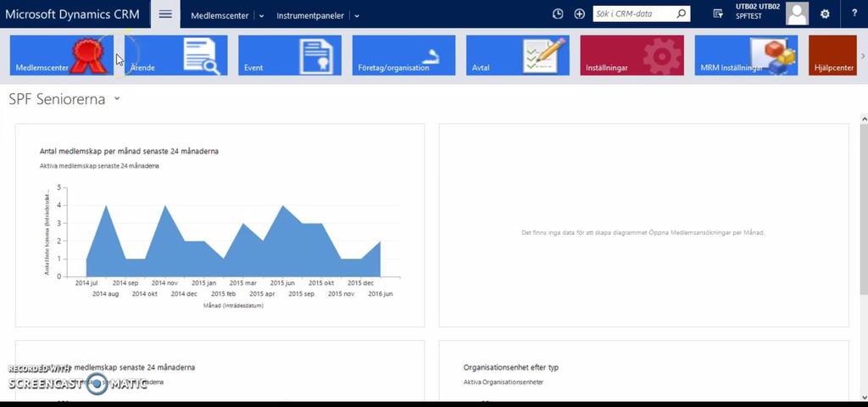Open the Hjälpcenter tile
The image size is (868, 407).
point(833,55)
